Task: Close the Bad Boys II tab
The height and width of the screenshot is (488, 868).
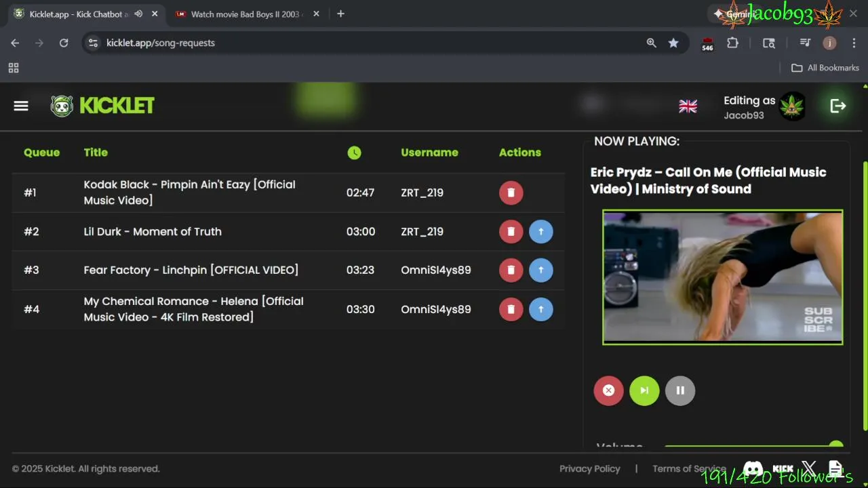Action: 316,14
